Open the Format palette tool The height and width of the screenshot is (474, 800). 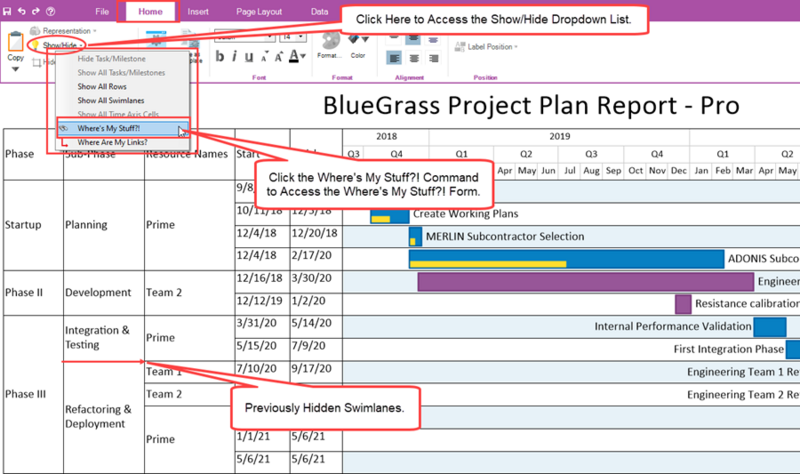click(x=330, y=42)
